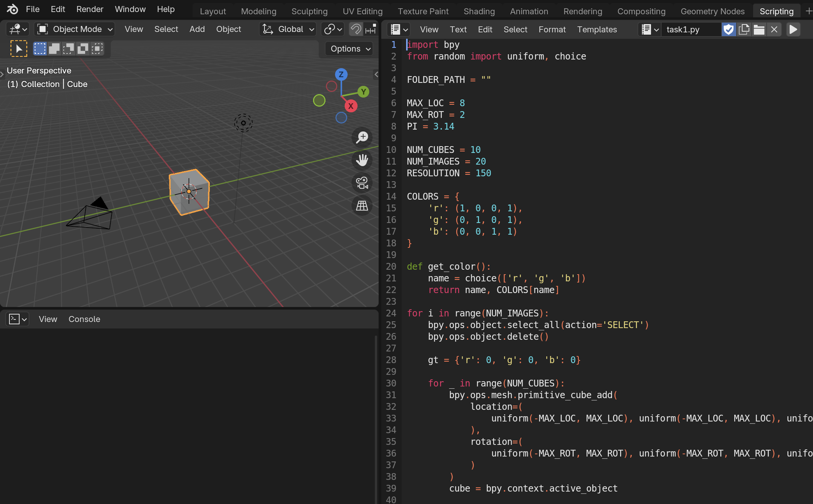The width and height of the screenshot is (813, 504).
Task: Click the new text copy icon
Action: coord(744,29)
